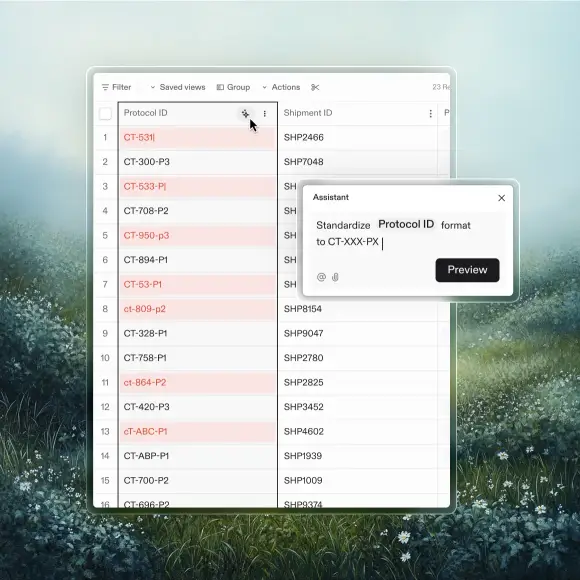Click the attachment paperclip icon in Assistant
The image size is (580, 580).
[x=335, y=277]
